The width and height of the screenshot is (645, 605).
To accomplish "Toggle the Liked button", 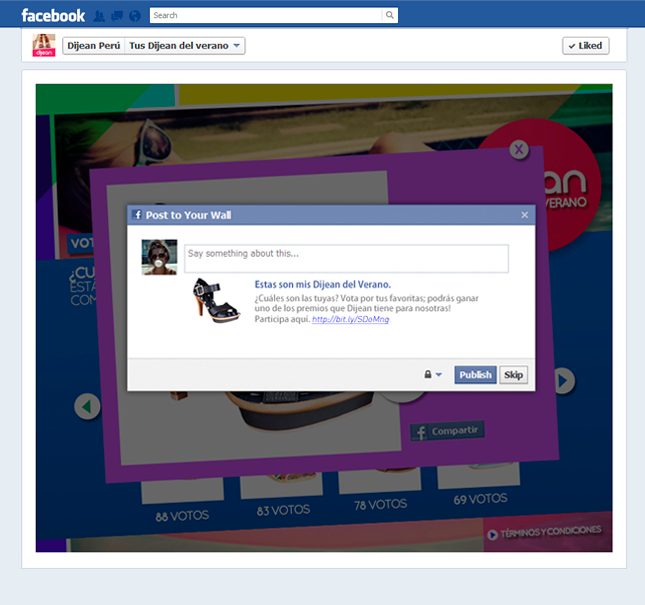I will click(x=585, y=46).
